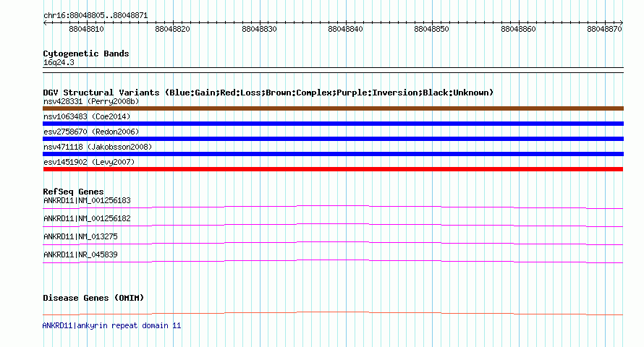
Task: Click ruler position 88048820
Action: coord(172,29)
